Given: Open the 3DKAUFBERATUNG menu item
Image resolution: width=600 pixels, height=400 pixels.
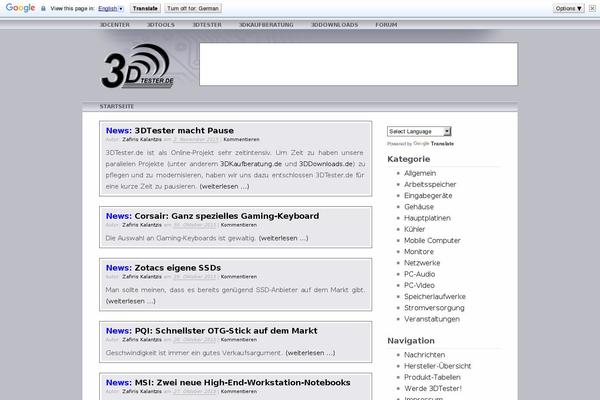Looking at the screenshot, I should [x=266, y=24].
